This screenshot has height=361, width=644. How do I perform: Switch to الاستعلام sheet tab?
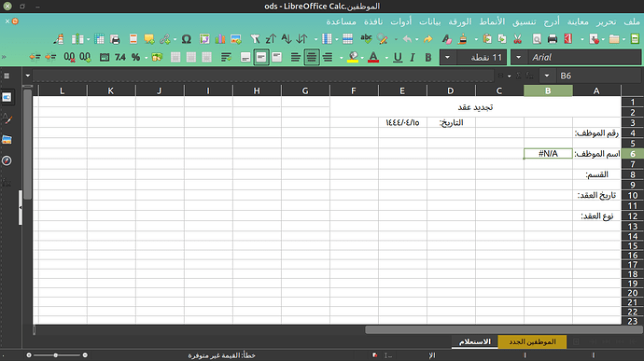[475, 341]
